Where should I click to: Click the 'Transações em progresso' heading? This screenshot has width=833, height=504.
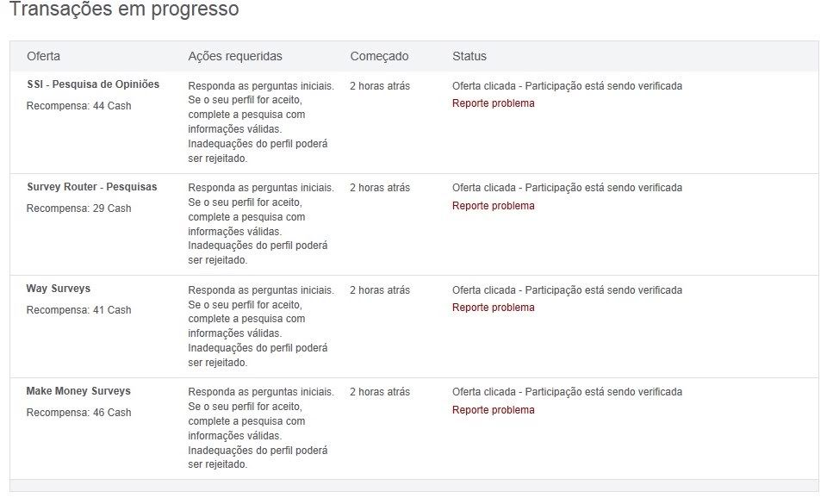tap(124, 10)
